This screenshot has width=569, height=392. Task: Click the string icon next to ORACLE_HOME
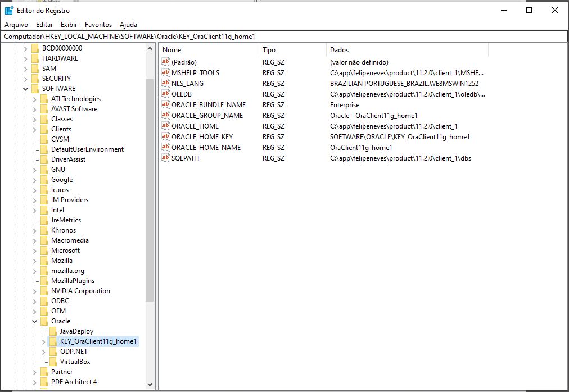[x=165, y=126]
